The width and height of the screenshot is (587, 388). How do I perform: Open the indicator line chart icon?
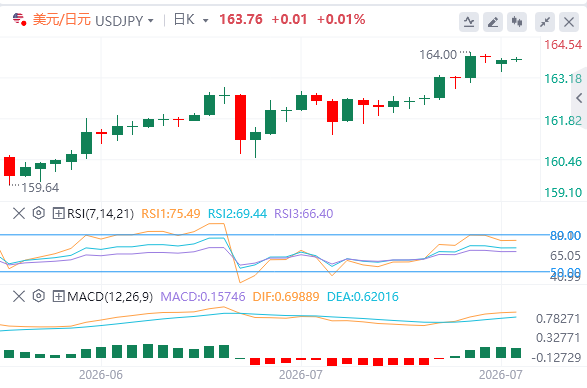pos(469,22)
